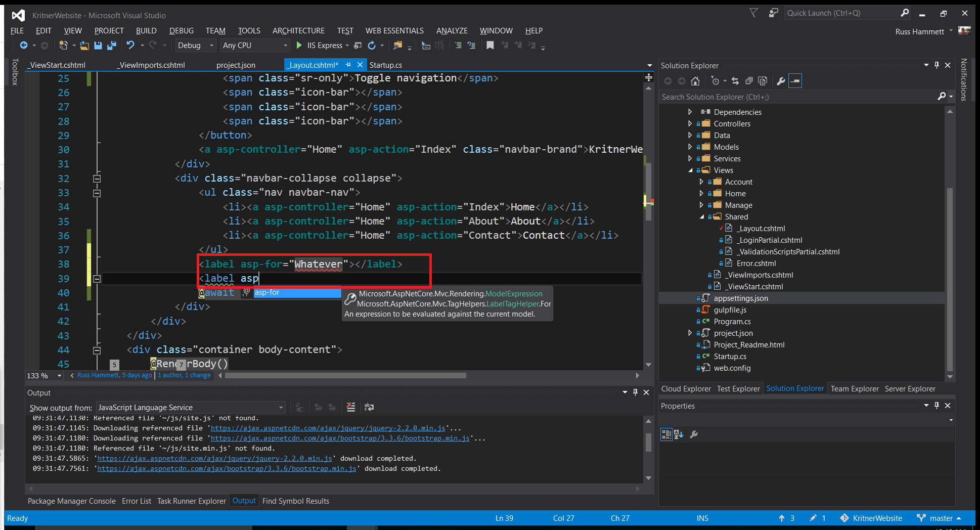Click Collapse All icon in Solution Explorer
The height and width of the screenshot is (530, 980).
[749, 81]
